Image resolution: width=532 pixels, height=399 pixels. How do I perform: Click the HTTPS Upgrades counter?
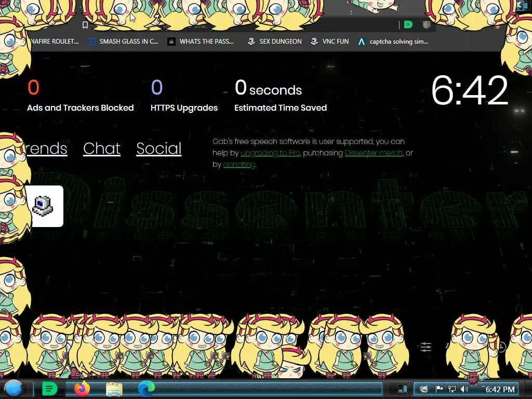tap(184, 96)
